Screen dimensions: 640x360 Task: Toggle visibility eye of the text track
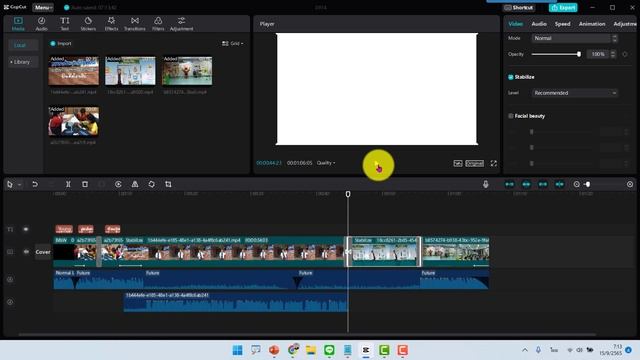26,229
